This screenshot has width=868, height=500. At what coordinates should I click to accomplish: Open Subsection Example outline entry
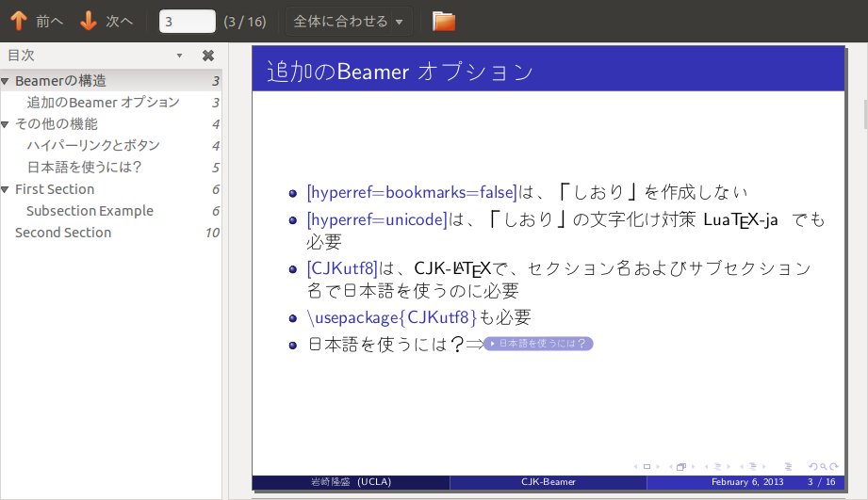(x=90, y=211)
